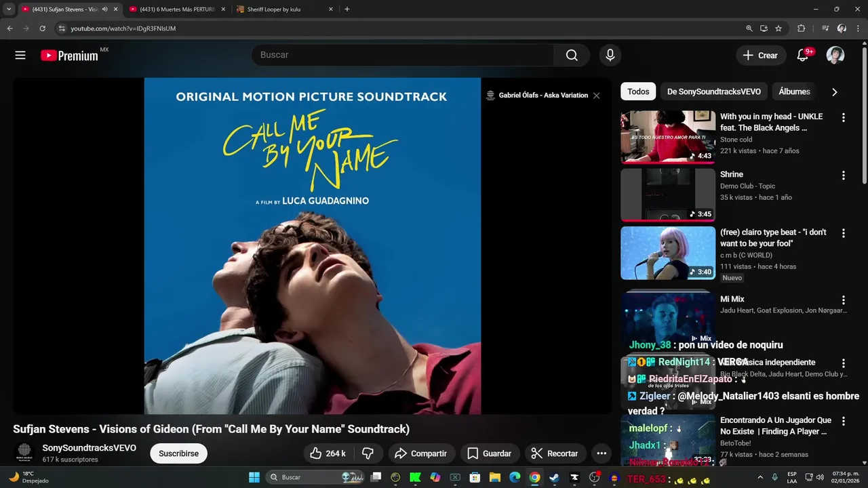Open options menu for Shrine video
This screenshot has height=488, width=868.
[844, 175]
